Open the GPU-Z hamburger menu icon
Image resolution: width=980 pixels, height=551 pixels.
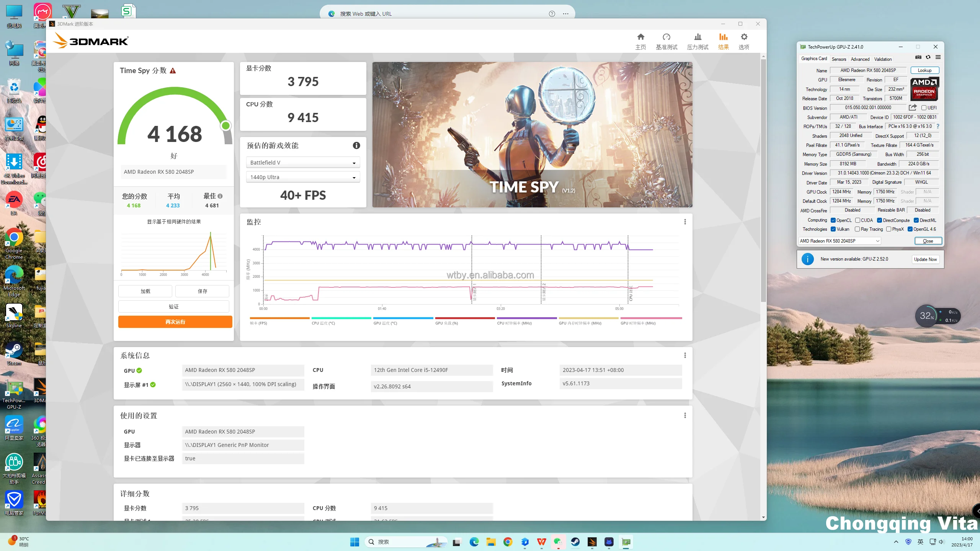(938, 57)
